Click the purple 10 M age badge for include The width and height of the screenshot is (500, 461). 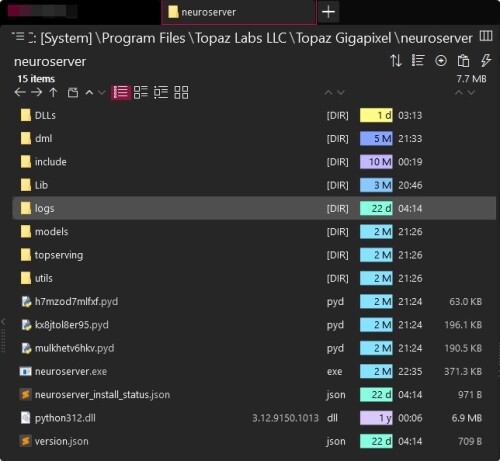click(x=376, y=162)
